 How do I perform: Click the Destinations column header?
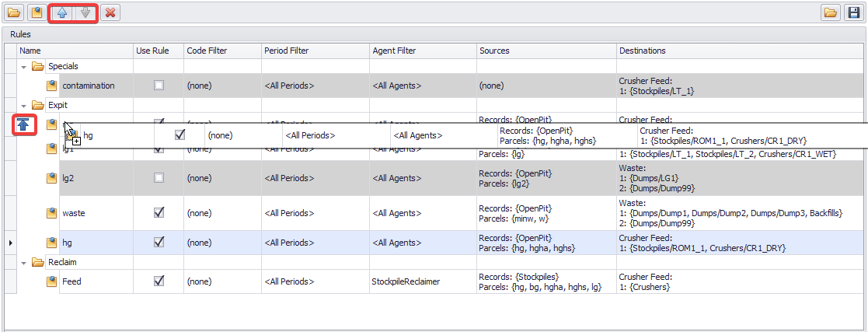[642, 51]
